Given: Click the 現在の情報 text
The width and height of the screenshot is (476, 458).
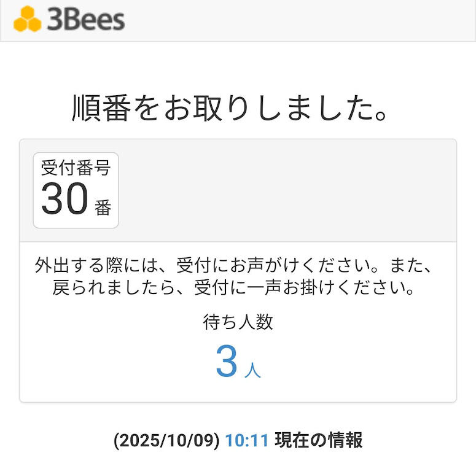Looking at the screenshot, I should [x=318, y=440].
